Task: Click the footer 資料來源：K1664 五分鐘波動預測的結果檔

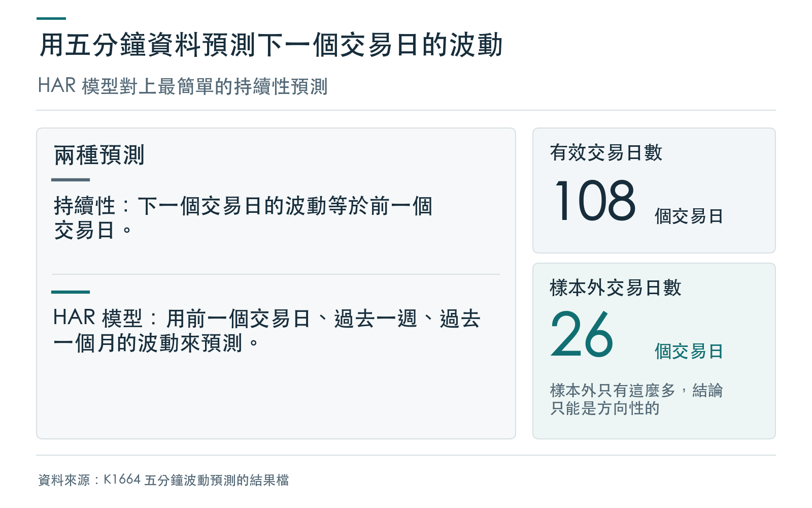Action: (x=163, y=480)
